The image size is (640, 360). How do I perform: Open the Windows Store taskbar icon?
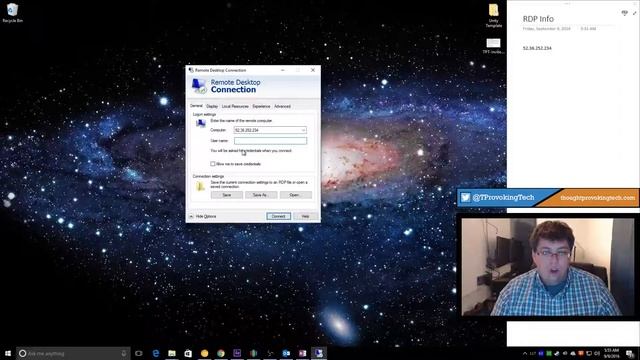pyautogui.click(x=188, y=353)
